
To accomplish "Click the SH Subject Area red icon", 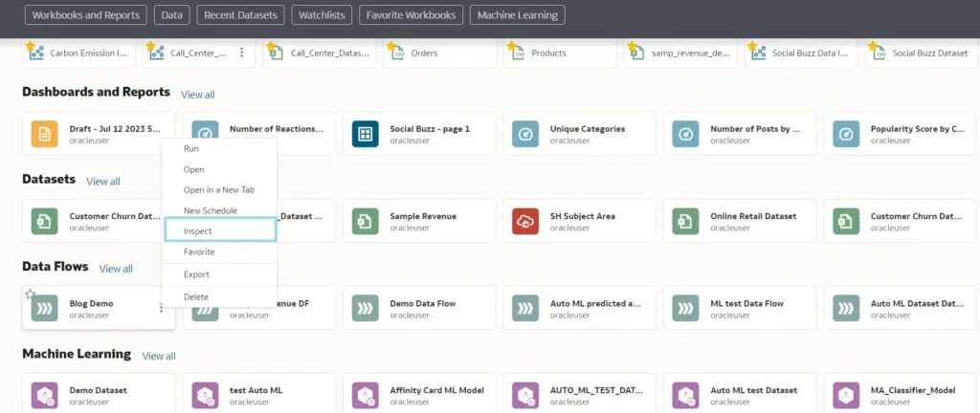I will pyautogui.click(x=525, y=221).
